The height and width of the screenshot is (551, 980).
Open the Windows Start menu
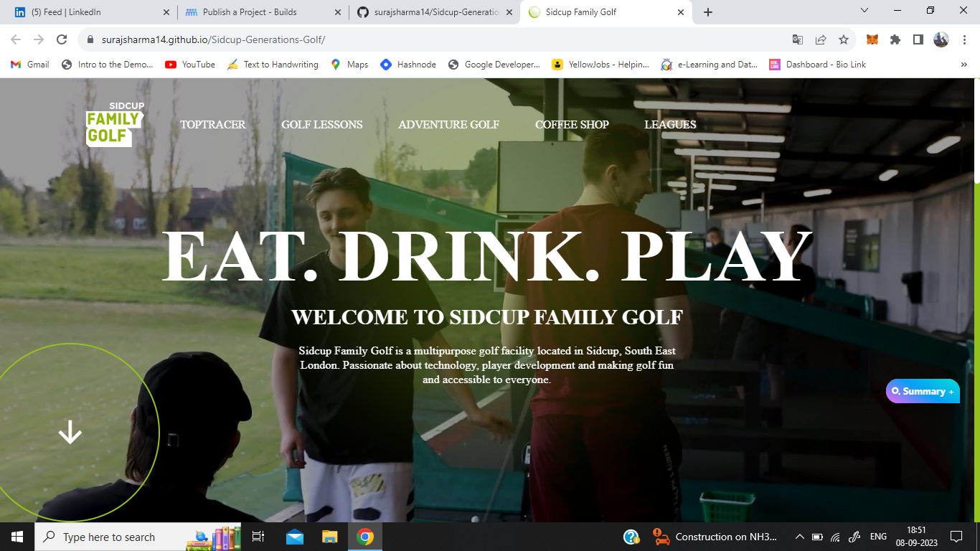17,537
